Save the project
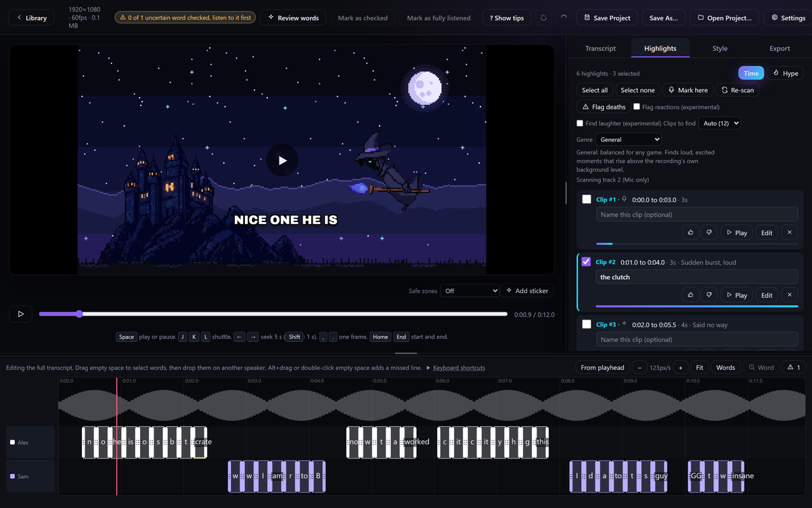 click(606, 18)
